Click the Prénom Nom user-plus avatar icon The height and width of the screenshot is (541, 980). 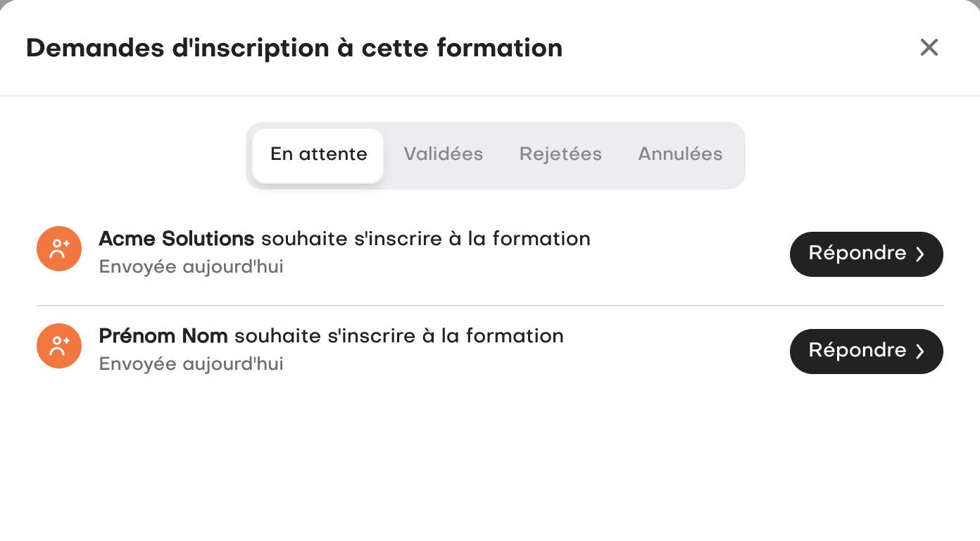pos(59,346)
